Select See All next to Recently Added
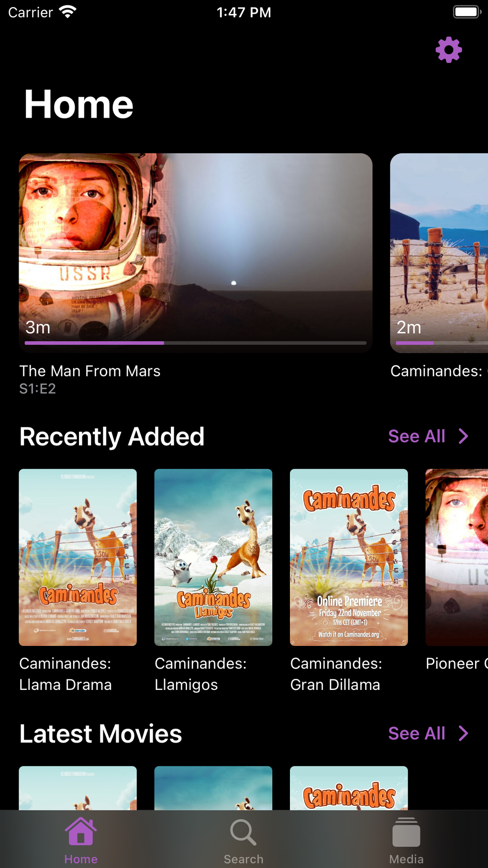Screen dimensions: 488x868 417,436
